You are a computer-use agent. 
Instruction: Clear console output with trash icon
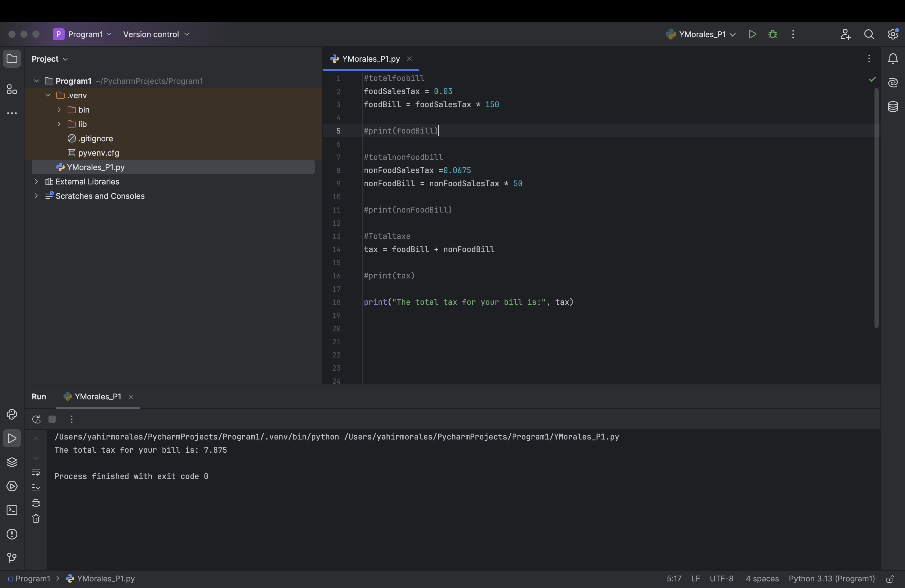tap(36, 519)
